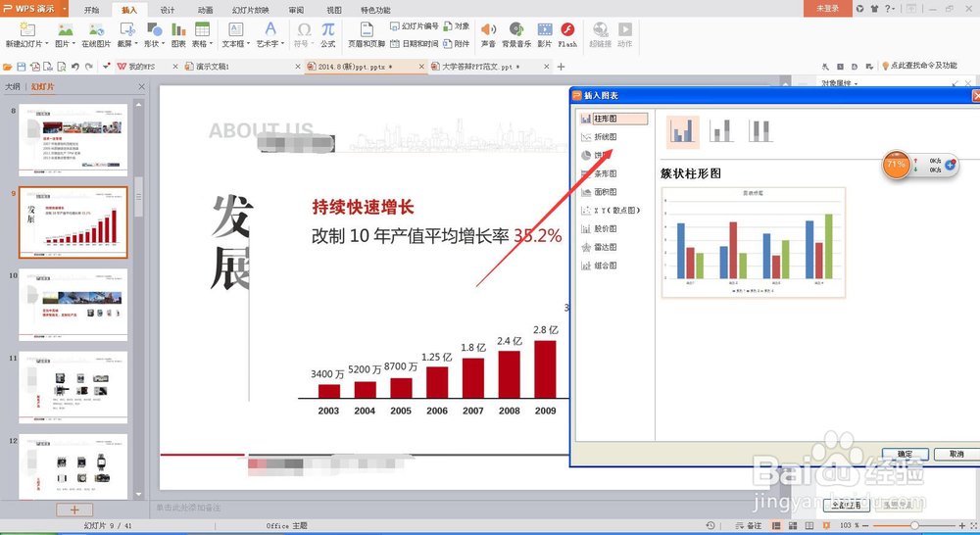This screenshot has height=535, width=980.
Task: Switch to reading view icon in status bar
Action: click(x=809, y=525)
